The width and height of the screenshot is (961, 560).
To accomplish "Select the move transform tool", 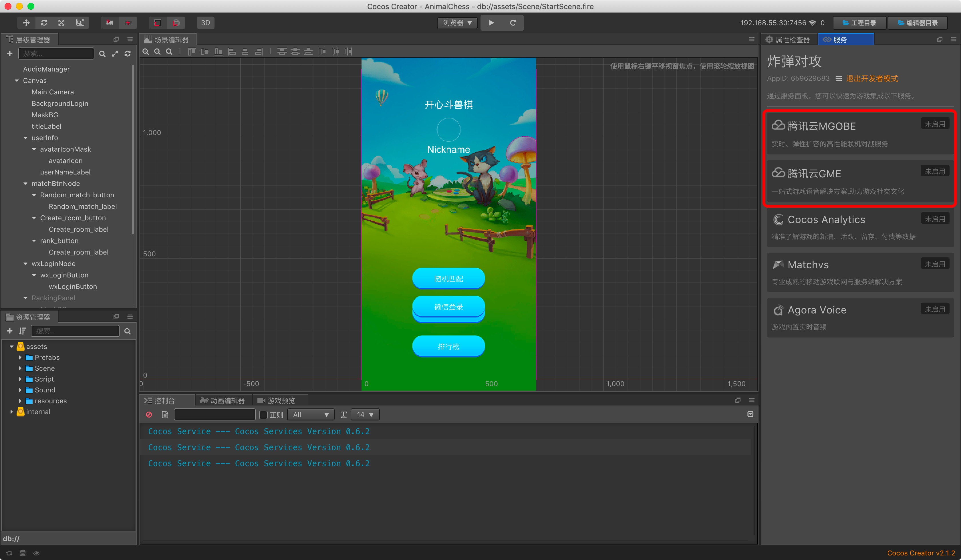I will click(26, 23).
